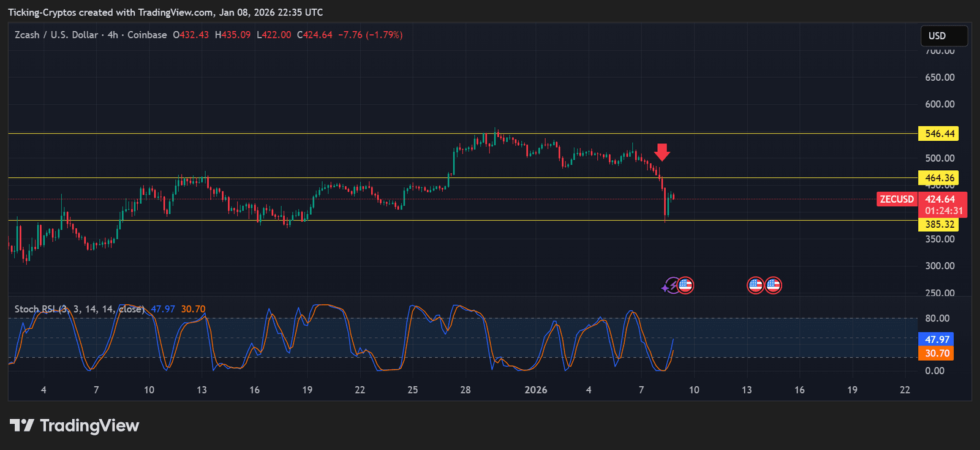The width and height of the screenshot is (980, 450).
Task: Click the orange 30.70 Stoch RSI axis label
Action: pos(937,353)
